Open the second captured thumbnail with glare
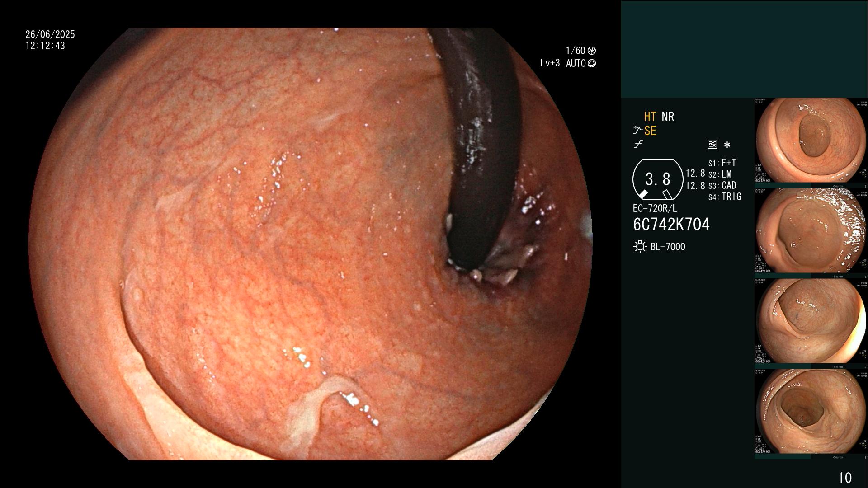 pyautogui.click(x=811, y=231)
